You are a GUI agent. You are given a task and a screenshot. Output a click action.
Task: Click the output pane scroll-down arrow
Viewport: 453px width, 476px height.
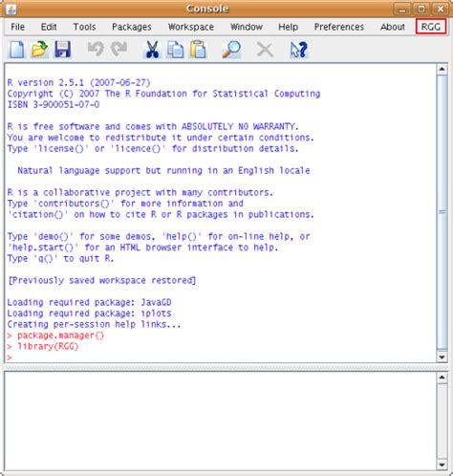coord(442,357)
